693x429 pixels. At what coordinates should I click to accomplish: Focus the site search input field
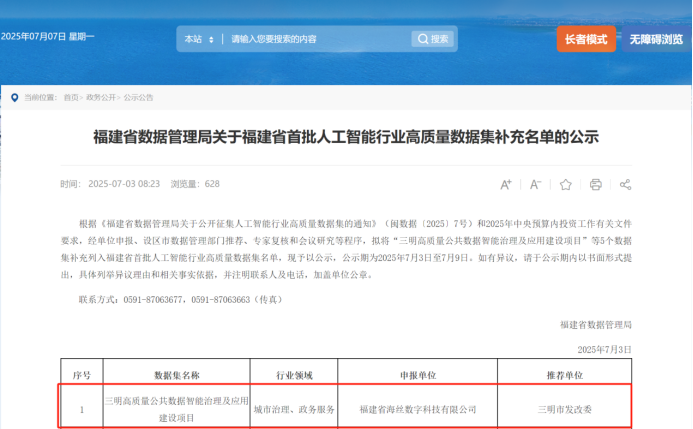point(315,39)
